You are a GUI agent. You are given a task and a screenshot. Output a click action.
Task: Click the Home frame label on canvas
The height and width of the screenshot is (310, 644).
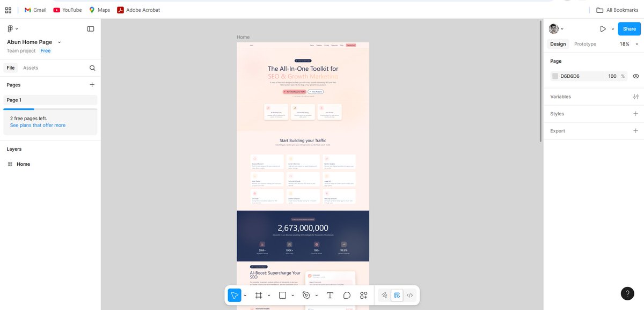tap(243, 38)
